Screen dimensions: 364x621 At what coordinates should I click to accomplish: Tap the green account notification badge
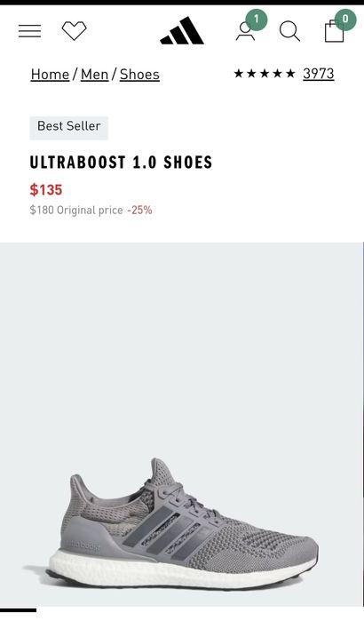pyautogui.click(x=257, y=20)
